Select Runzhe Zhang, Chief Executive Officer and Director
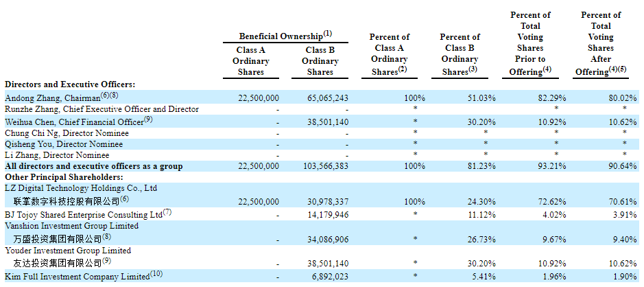644x287 pixels. point(102,109)
